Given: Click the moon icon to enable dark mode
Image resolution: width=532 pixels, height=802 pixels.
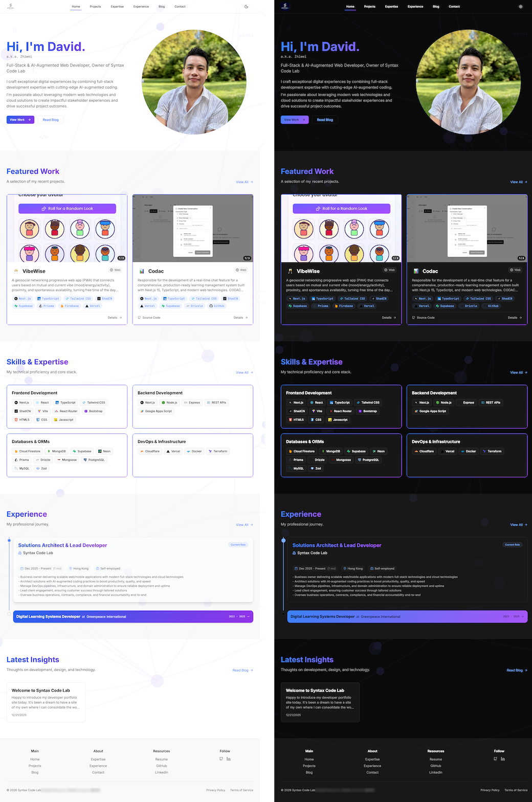Looking at the screenshot, I should [247, 7].
